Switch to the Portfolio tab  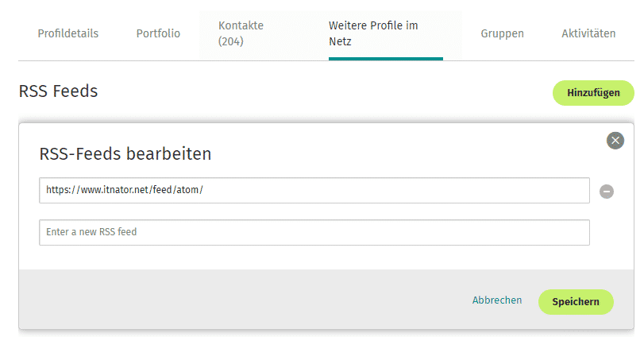158,33
